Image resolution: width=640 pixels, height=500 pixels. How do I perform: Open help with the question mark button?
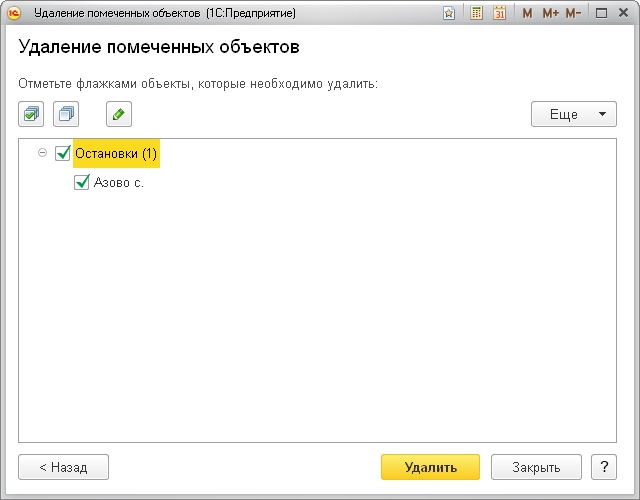pos(603,467)
